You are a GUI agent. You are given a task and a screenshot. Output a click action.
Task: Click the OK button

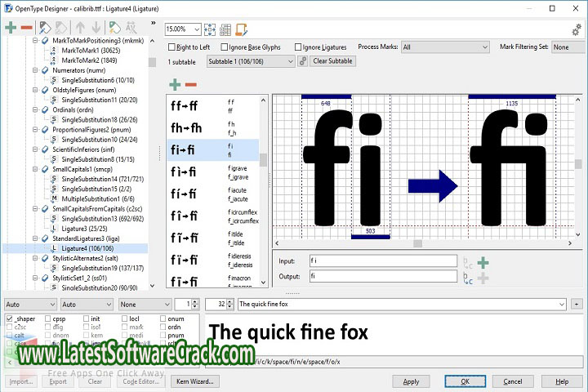tap(465, 381)
